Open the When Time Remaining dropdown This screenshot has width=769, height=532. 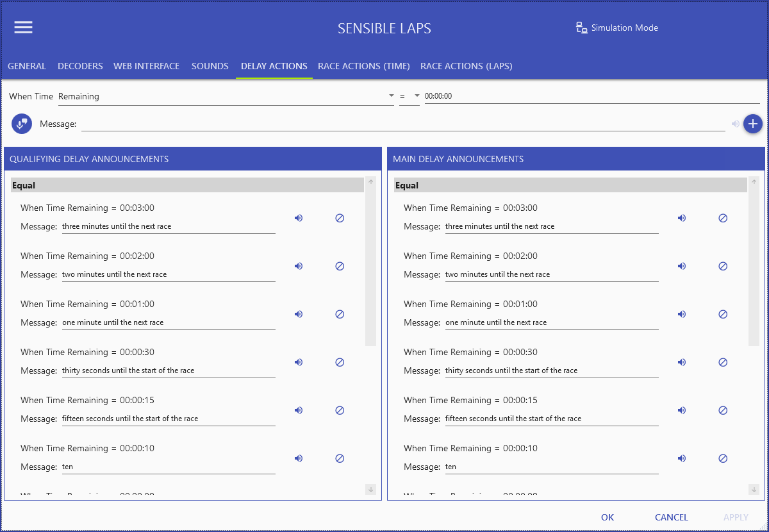point(226,96)
